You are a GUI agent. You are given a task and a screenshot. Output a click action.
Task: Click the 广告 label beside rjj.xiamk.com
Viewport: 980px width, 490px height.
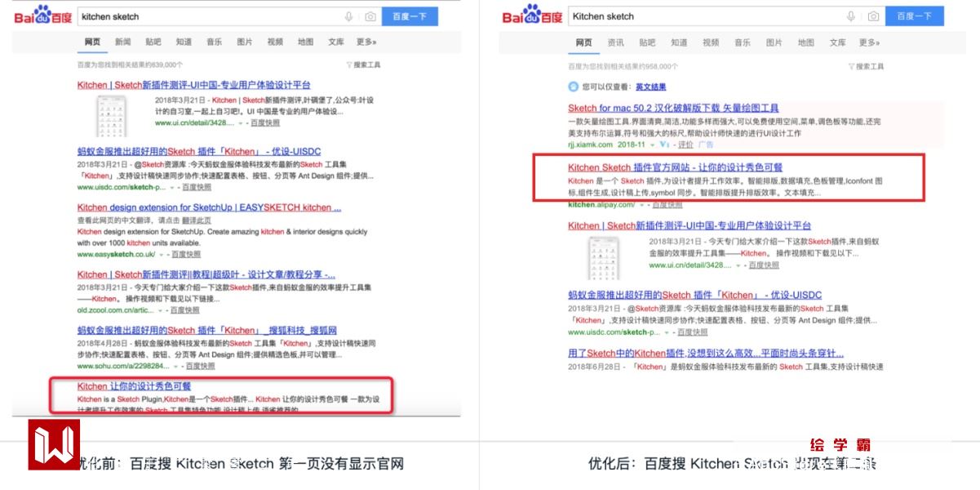(x=705, y=145)
